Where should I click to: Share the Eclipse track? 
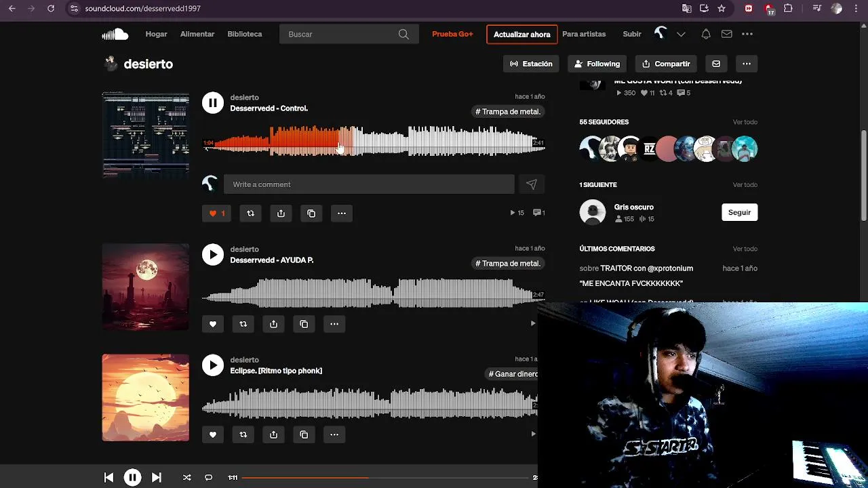click(273, 434)
